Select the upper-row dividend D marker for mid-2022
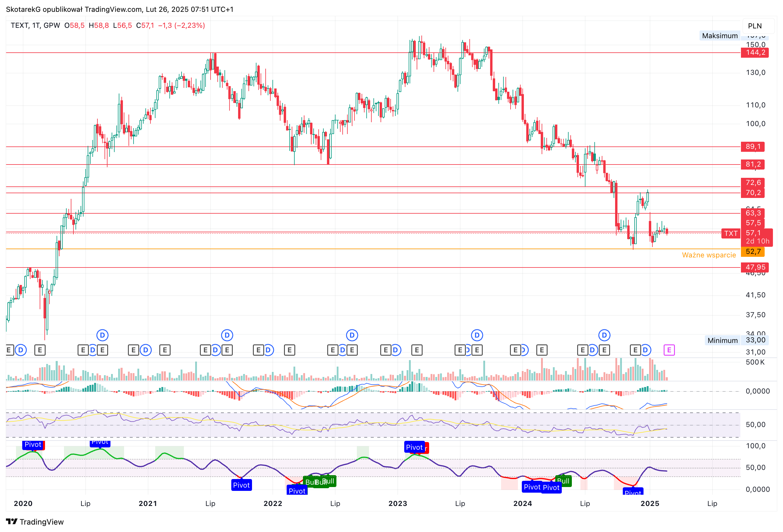Screen dimensions: 783x532 (352, 335)
